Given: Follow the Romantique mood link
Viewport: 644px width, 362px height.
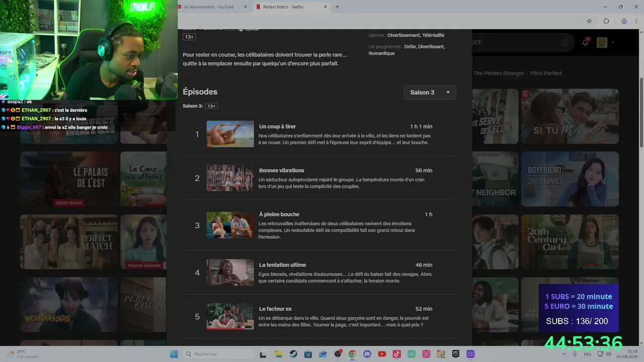Looking at the screenshot, I should coord(381,53).
